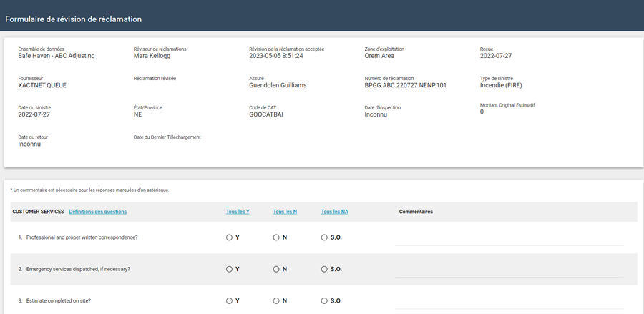Choose S.O. for professional written correspondence
Image resolution: width=644 pixels, height=314 pixels.
(324, 237)
